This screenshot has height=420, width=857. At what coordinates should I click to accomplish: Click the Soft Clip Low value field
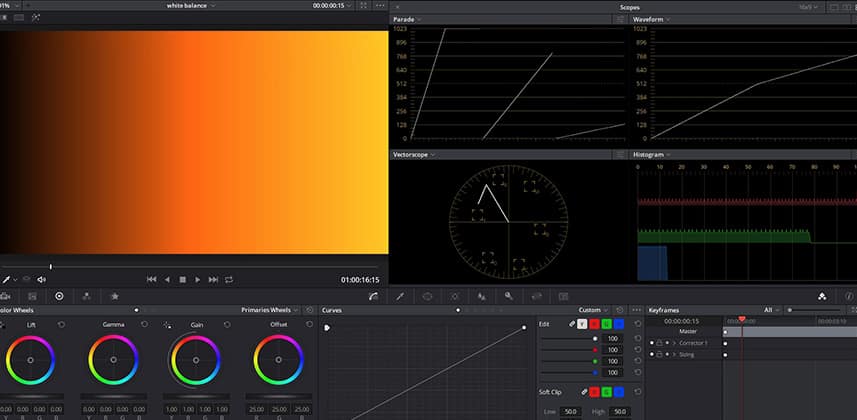(571, 411)
